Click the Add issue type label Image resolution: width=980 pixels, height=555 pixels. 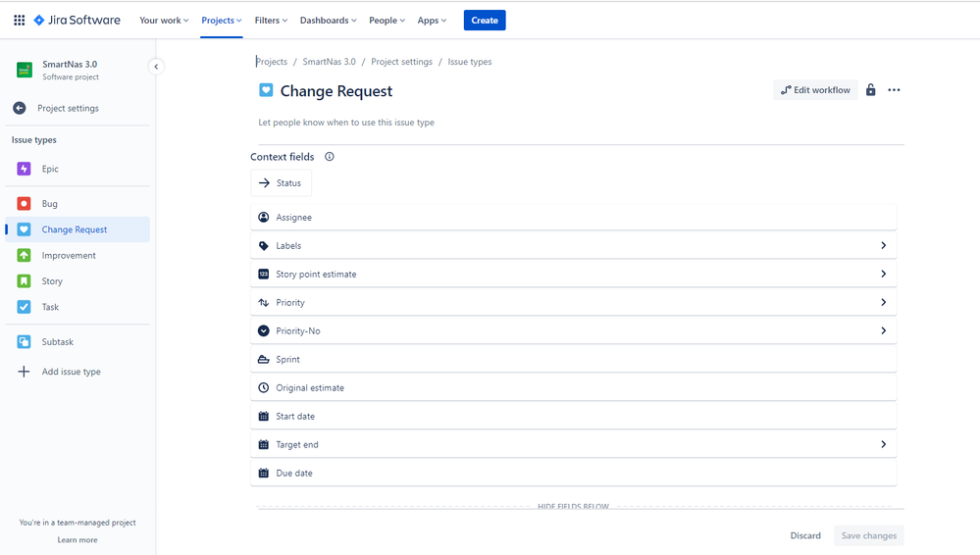click(x=72, y=372)
